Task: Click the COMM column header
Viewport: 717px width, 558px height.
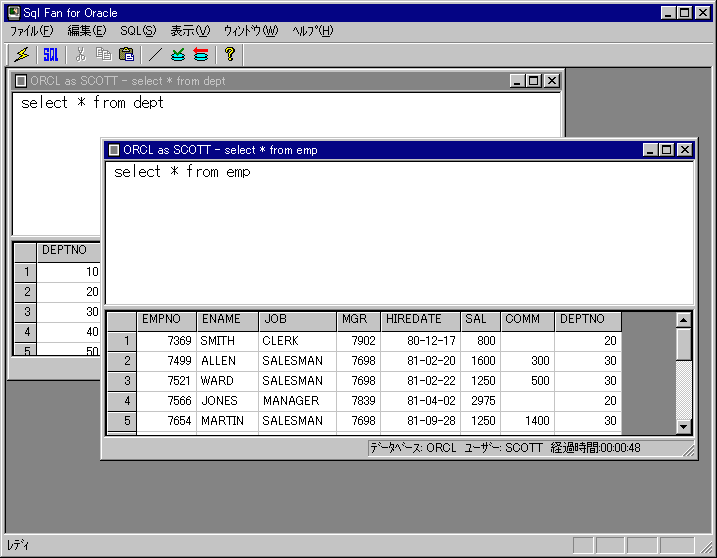Action: tap(528, 321)
